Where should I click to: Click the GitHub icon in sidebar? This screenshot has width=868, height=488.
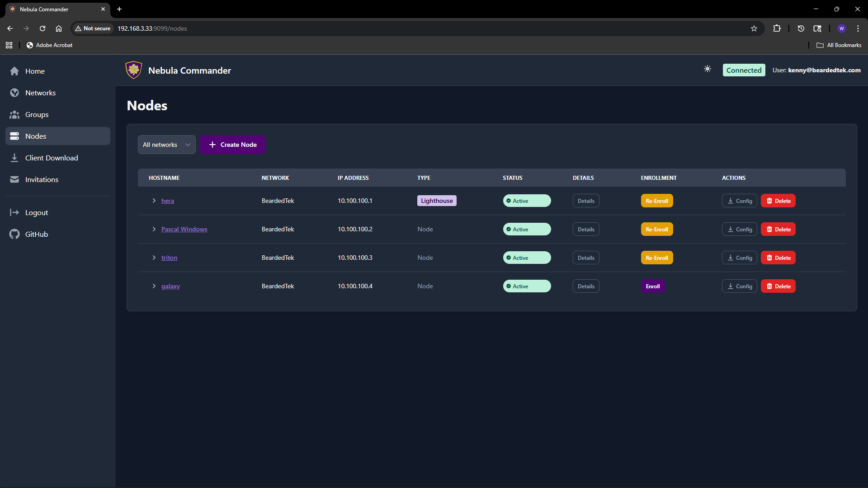pos(14,234)
